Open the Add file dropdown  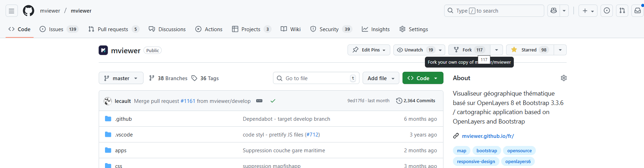[x=381, y=78]
